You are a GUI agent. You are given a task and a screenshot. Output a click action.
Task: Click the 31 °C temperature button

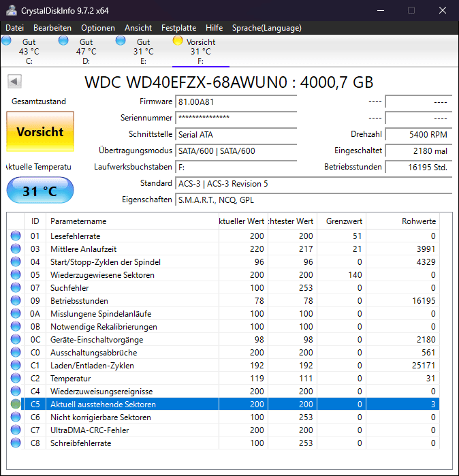point(40,191)
